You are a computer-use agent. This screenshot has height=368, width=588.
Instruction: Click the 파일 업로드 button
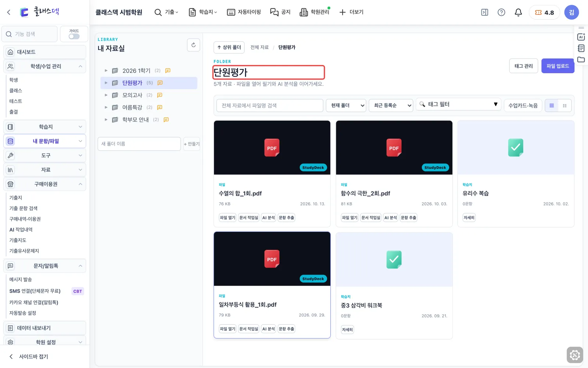pos(557,66)
